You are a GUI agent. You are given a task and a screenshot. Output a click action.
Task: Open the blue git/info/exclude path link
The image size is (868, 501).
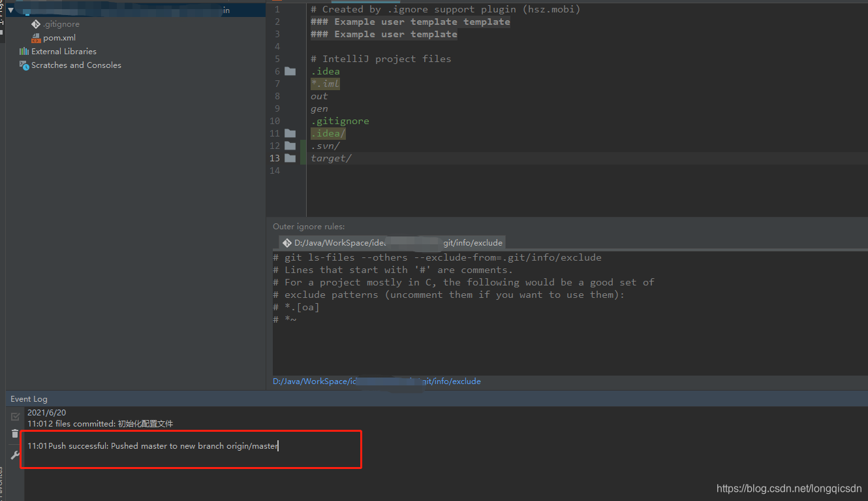377,381
